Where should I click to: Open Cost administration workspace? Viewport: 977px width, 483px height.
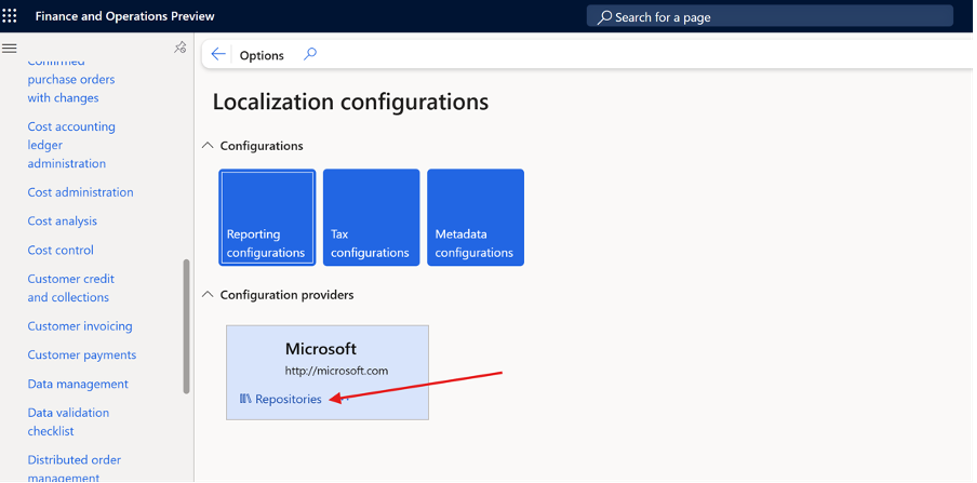click(x=80, y=193)
